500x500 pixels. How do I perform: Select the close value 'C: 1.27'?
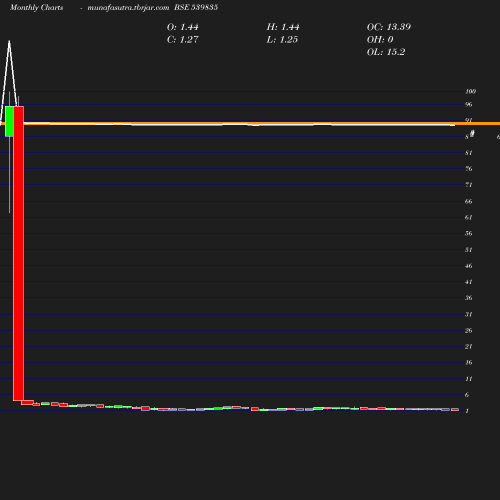(x=183, y=40)
